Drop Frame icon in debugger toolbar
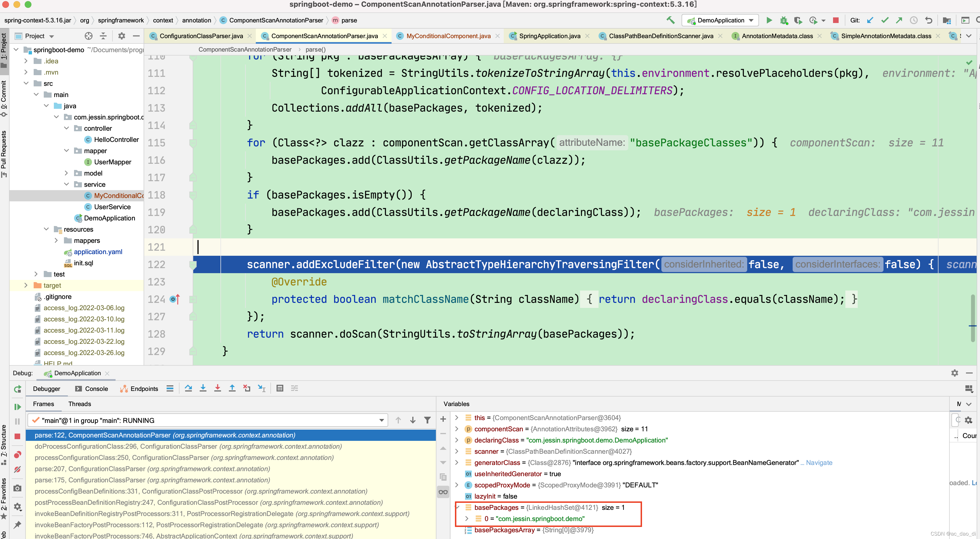The image size is (980, 539). (x=247, y=388)
